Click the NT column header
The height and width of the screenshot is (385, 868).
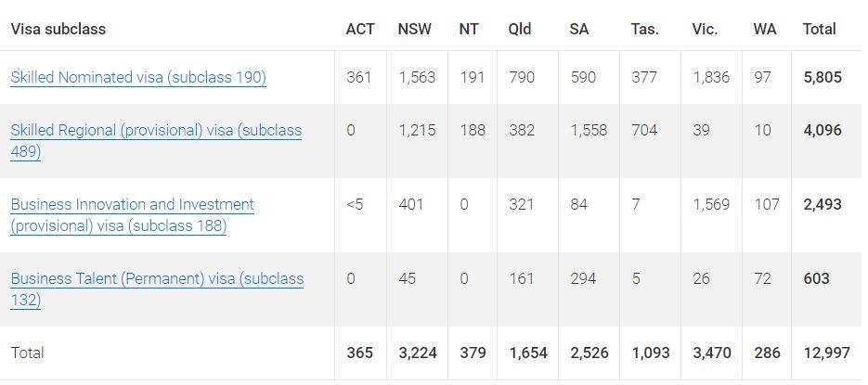tap(469, 29)
